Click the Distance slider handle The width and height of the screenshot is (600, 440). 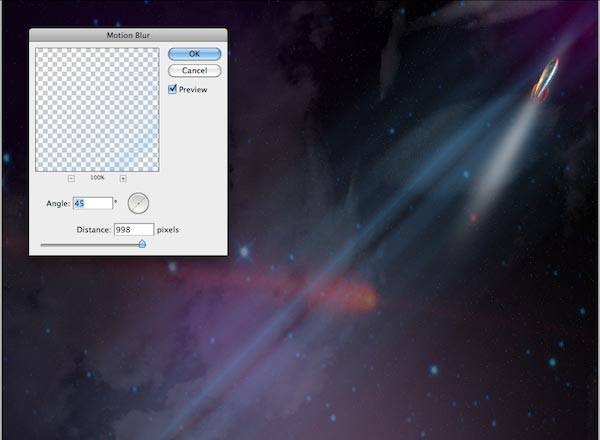click(x=142, y=243)
